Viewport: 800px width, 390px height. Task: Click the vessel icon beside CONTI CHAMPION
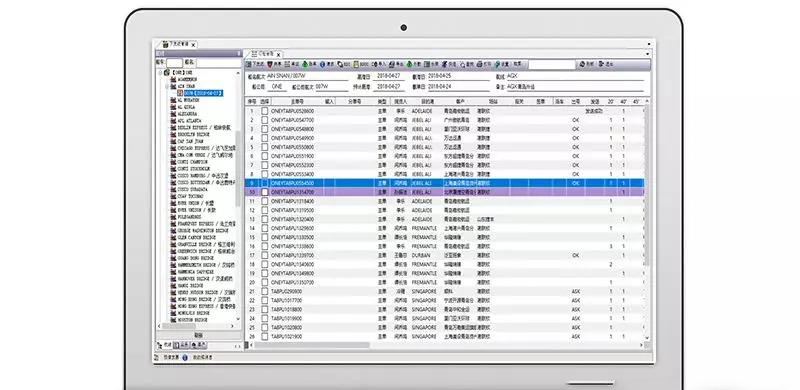173,162
